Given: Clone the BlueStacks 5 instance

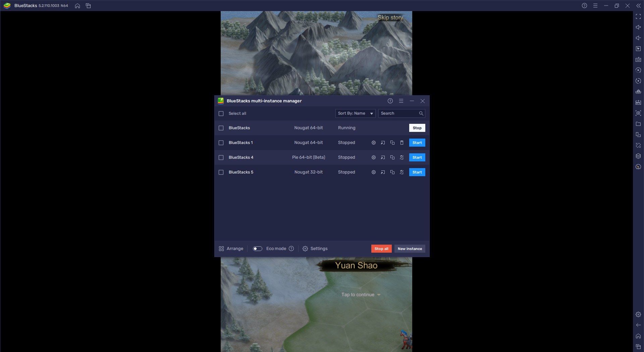Looking at the screenshot, I should coord(392,172).
